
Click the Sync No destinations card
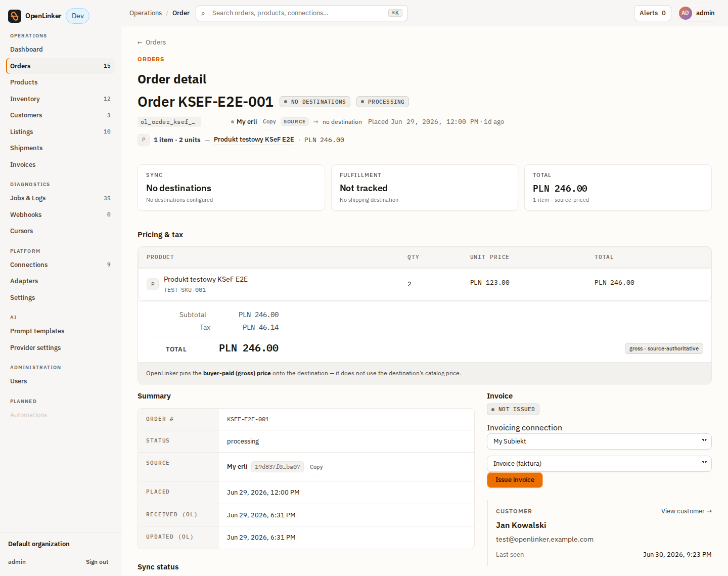(231, 188)
